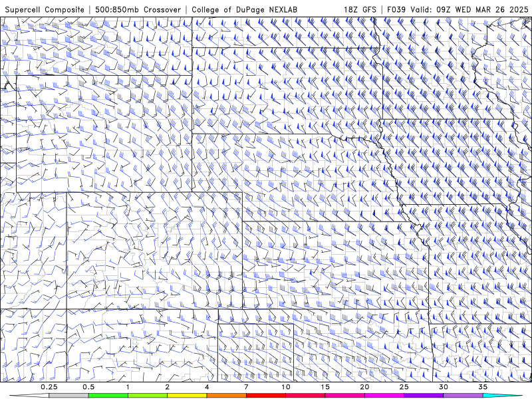Click the dark purple 25–30 colorbar segment
The width and height of the screenshot is (532, 399).
(x=424, y=396)
